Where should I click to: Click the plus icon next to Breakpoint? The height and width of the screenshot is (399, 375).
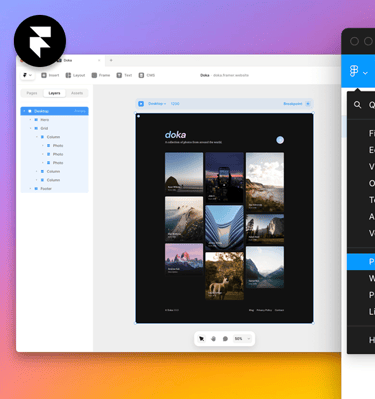[308, 104]
